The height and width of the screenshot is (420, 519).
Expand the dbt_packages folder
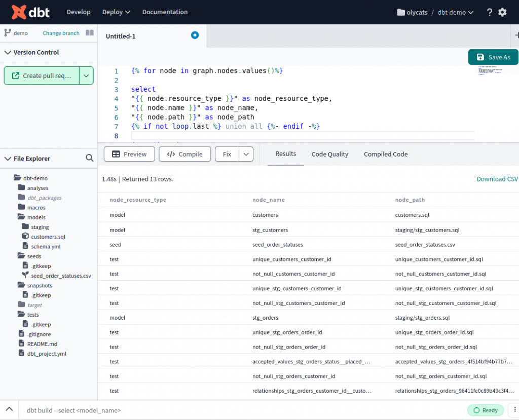coord(21,197)
